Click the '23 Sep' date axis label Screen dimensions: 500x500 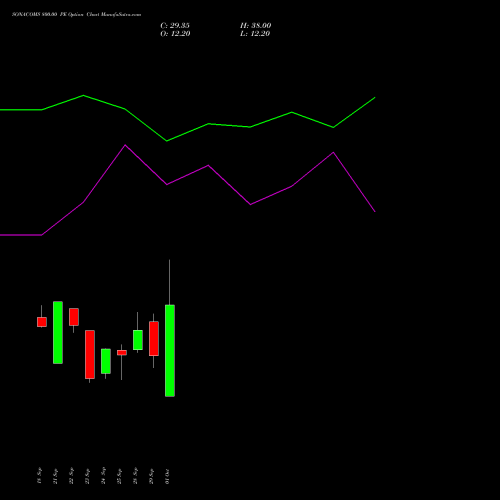tap(87, 476)
